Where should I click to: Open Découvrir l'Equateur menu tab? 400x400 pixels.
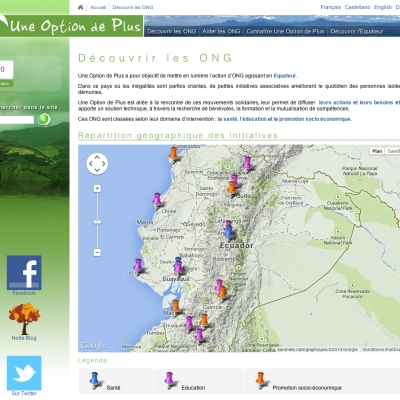(x=357, y=31)
